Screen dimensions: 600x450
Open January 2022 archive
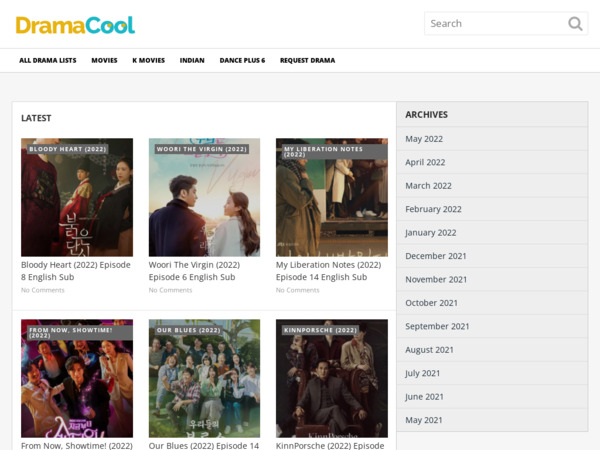point(431,233)
